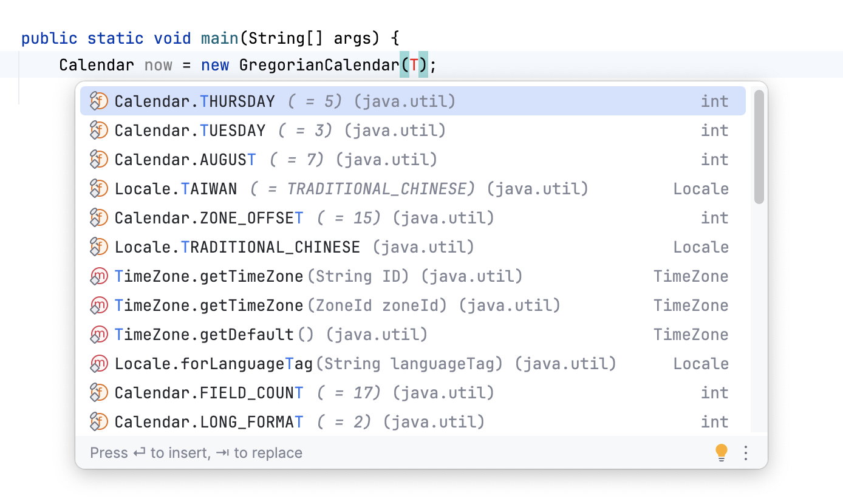This screenshot has height=504, width=843.
Task: Click the field icon beside Calendar.LONG_FORMAT
Action: coord(98,421)
